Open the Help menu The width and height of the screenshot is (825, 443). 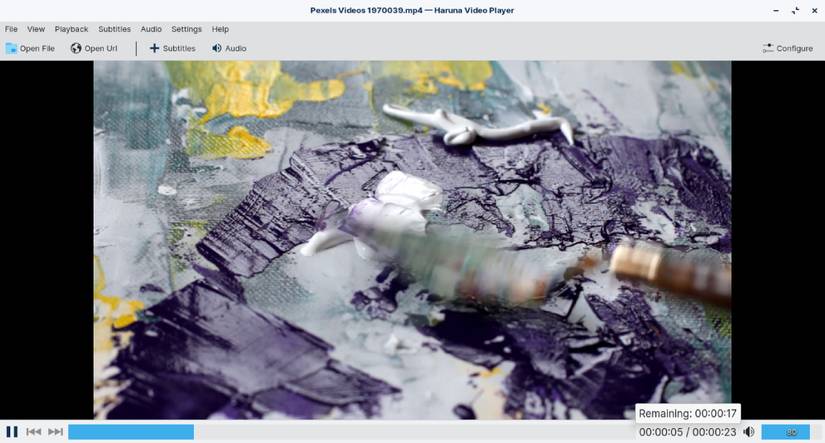220,29
